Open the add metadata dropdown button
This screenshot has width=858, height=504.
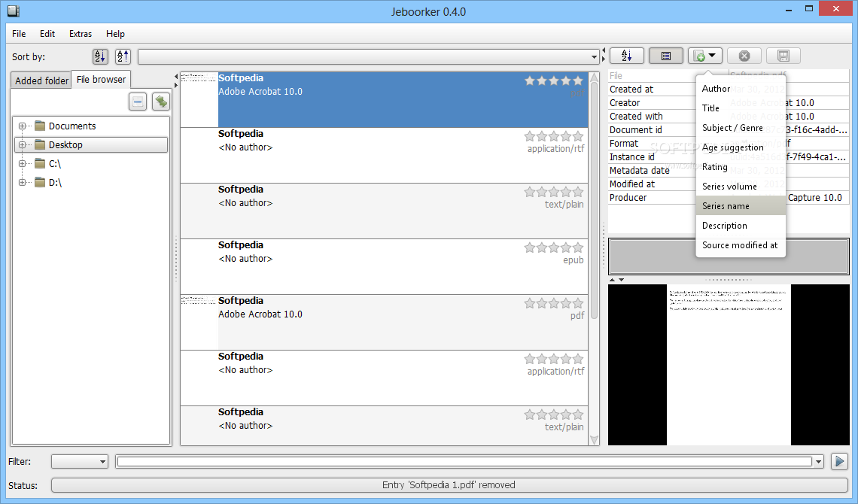point(705,56)
